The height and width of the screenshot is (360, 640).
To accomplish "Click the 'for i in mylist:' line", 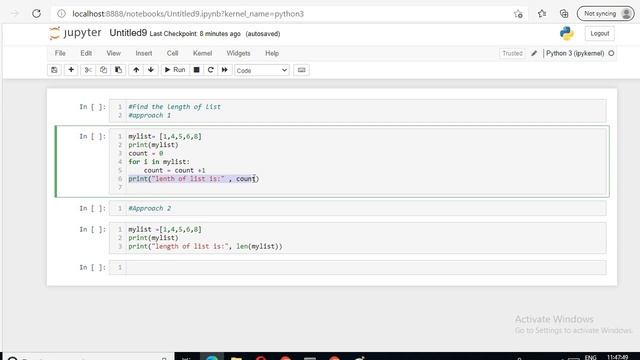I will click(159, 162).
